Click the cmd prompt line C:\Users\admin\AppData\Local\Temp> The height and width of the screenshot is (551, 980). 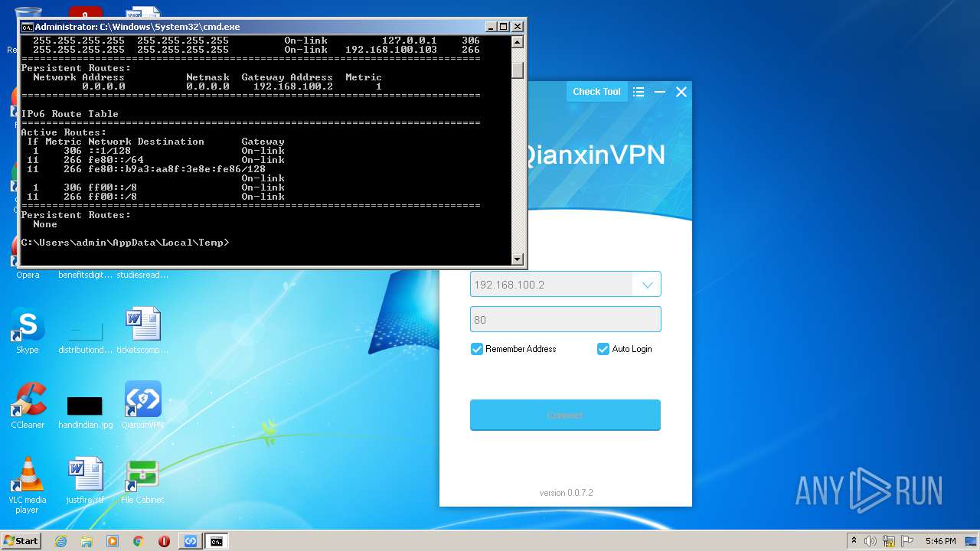(125, 243)
